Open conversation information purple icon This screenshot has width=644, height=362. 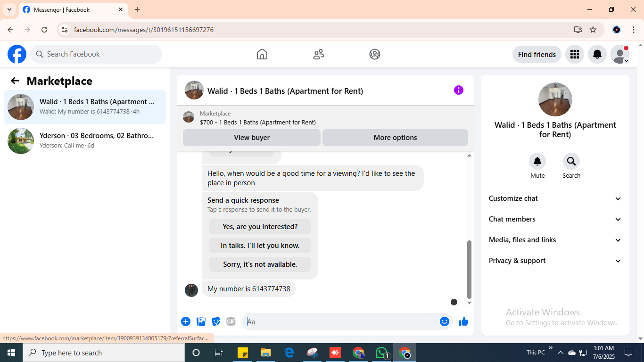click(459, 90)
